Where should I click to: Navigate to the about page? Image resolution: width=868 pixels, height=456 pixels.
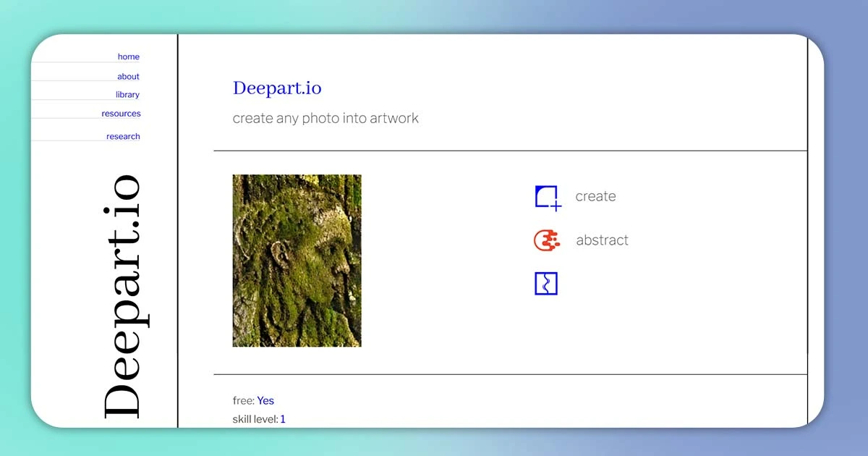coord(128,75)
